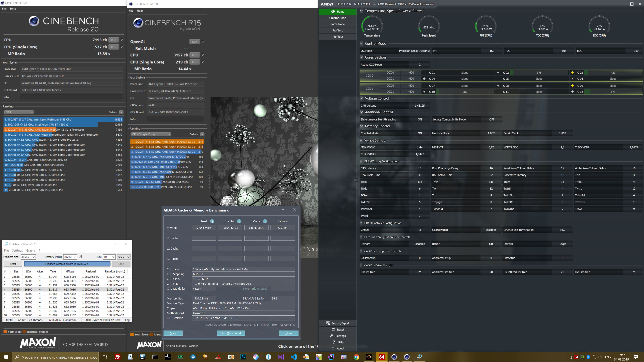Open the Problem size dropdown in LinX
Screen dimensions: 644x362
[x=34, y=257]
